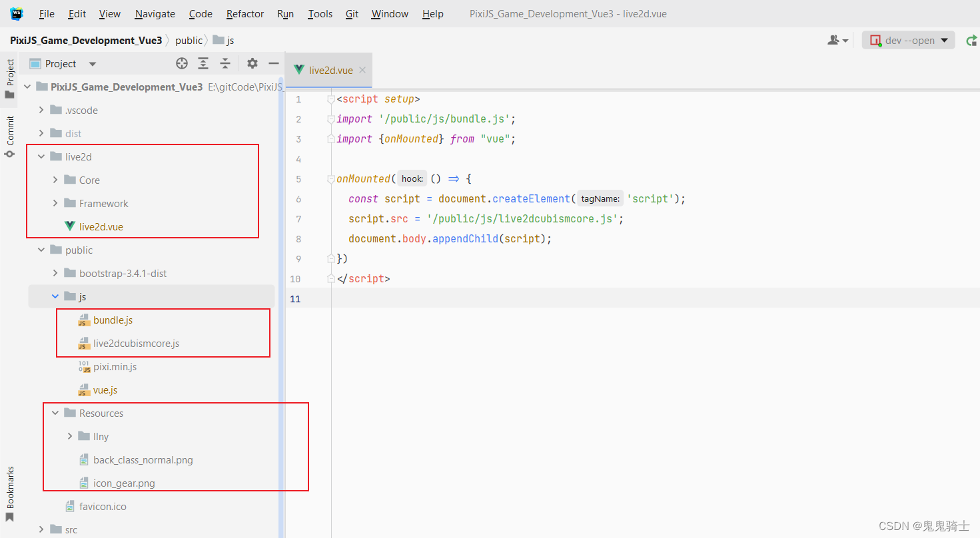Open the Run menu

[285, 13]
